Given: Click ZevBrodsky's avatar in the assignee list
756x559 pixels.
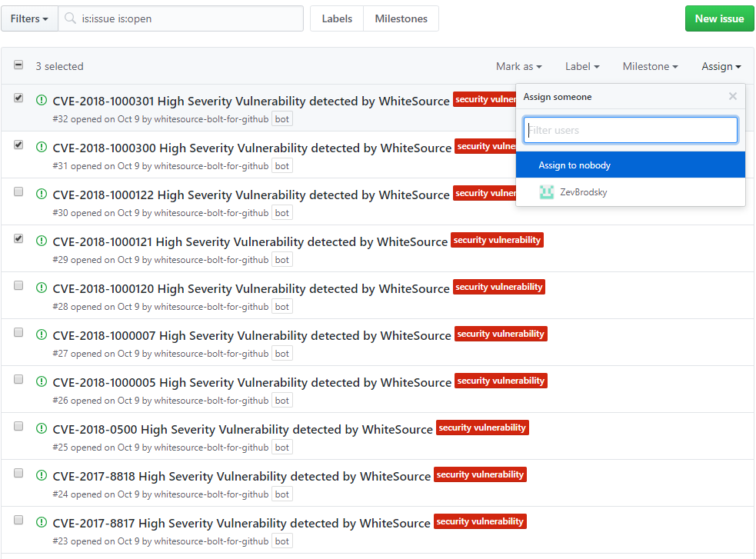Looking at the screenshot, I should pos(547,191).
